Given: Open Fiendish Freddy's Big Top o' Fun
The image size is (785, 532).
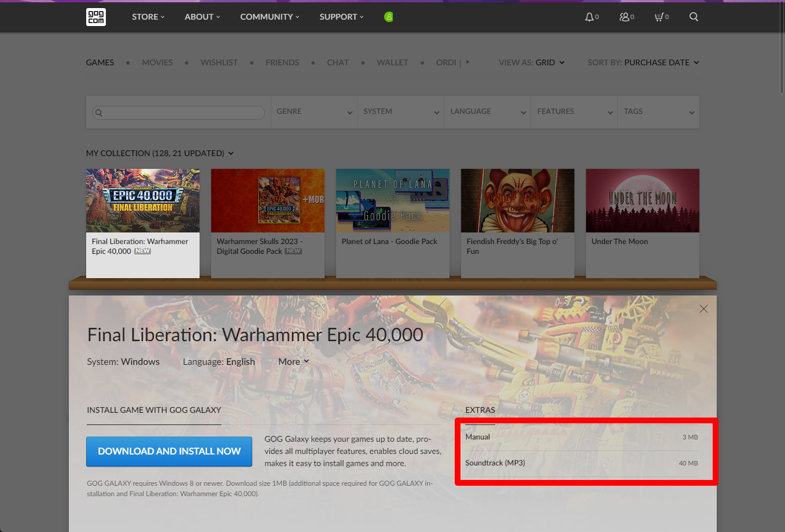Looking at the screenshot, I should [x=518, y=223].
